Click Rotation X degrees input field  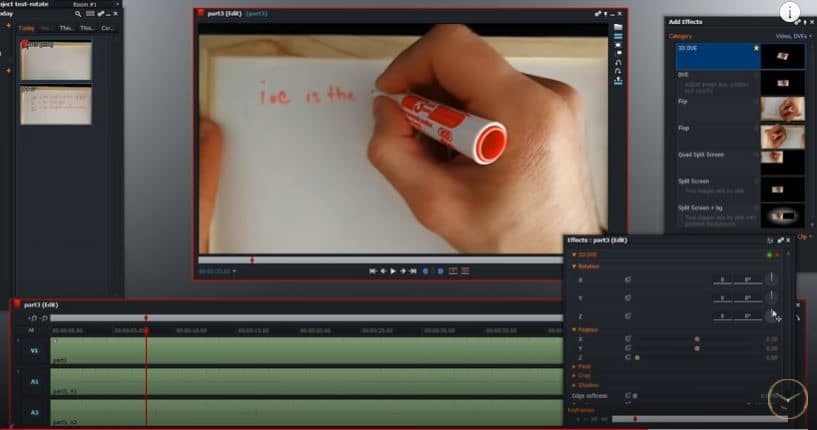pyautogui.click(x=748, y=280)
